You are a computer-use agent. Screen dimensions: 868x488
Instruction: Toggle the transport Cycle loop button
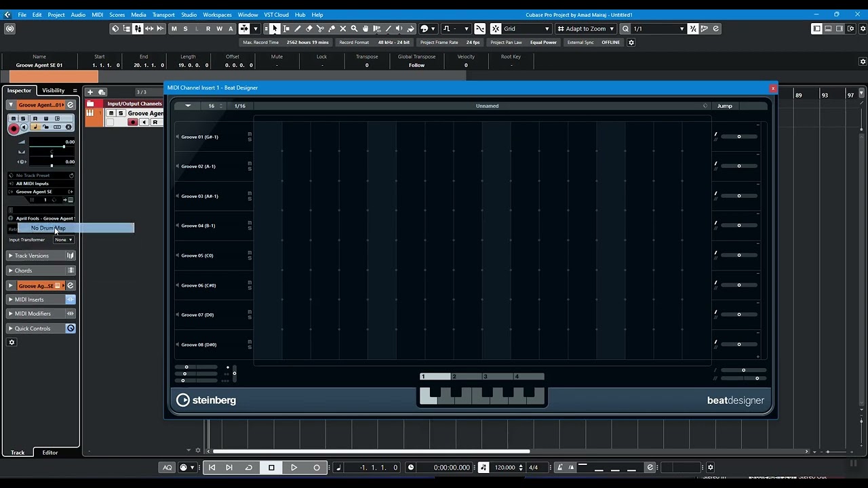pyautogui.click(x=249, y=467)
